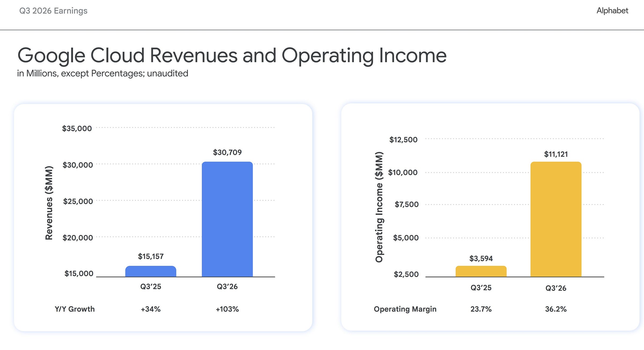The height and width of the screenshot is (350, 644).
Task: Click the '36.2%' operating margin value
Action: pos(556,309)
